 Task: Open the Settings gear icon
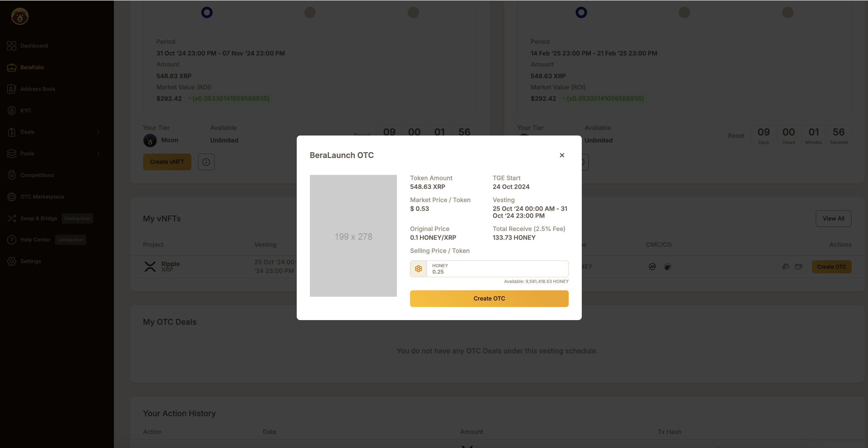pos(11,261)
